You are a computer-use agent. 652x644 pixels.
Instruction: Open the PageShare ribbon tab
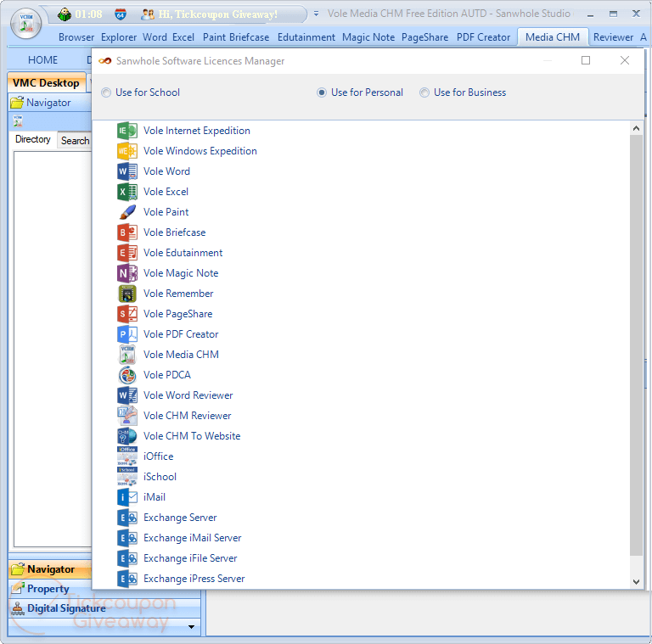coord(424,37)
